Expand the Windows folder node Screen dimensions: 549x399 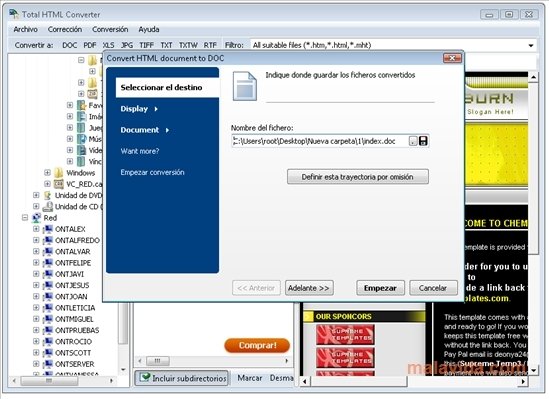pos(47,173)
